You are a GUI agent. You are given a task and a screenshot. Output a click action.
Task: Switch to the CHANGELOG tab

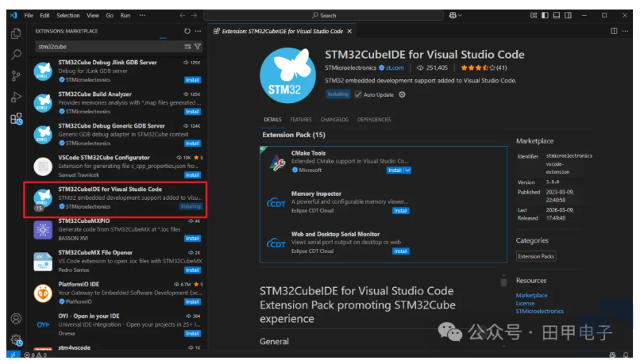click(334, 120)
